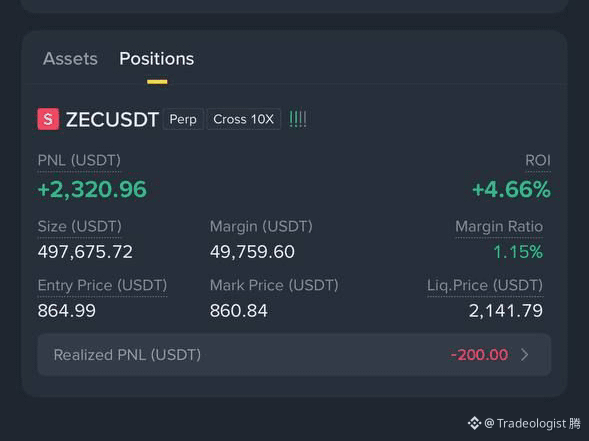Image resolution: width=589 pixels, height=441 pixels.
Task: Click the green ADL indicator bars
Action: click(x=298, y=119)
